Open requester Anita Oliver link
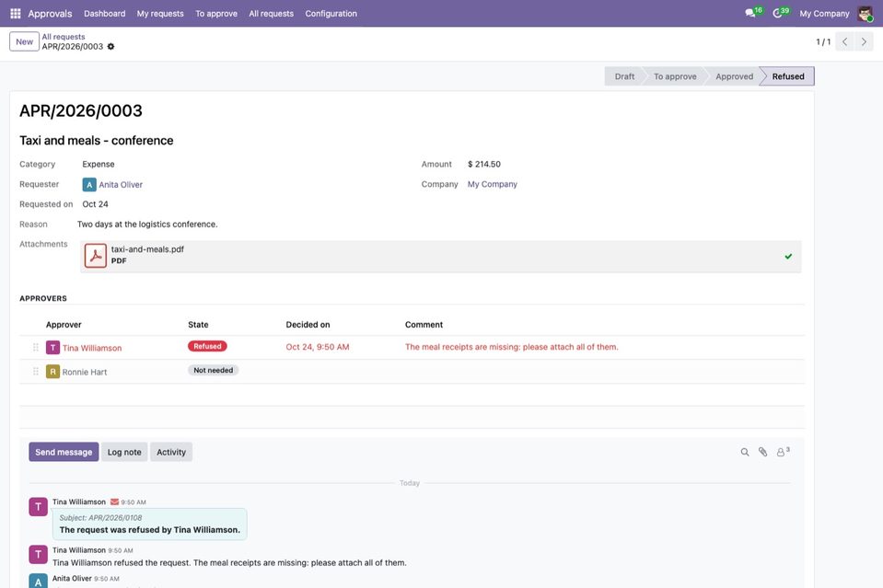 [121, 185]
